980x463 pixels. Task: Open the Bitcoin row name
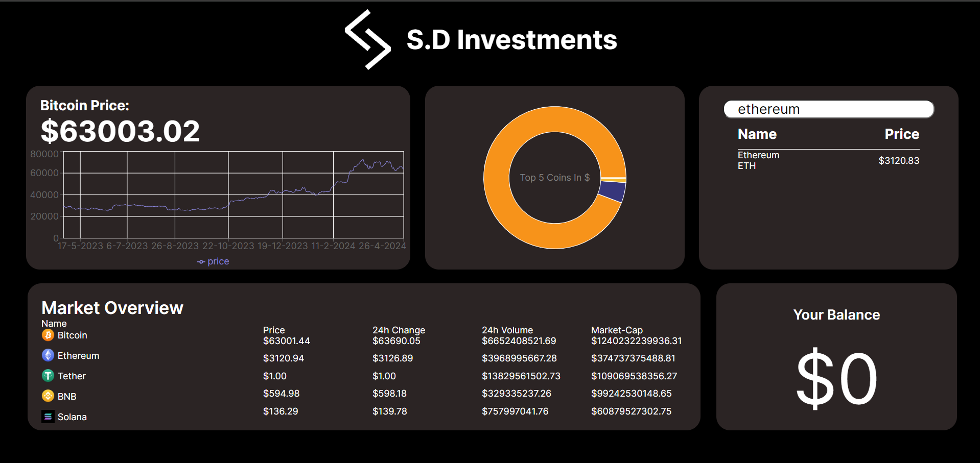click(x=72, y=335)
